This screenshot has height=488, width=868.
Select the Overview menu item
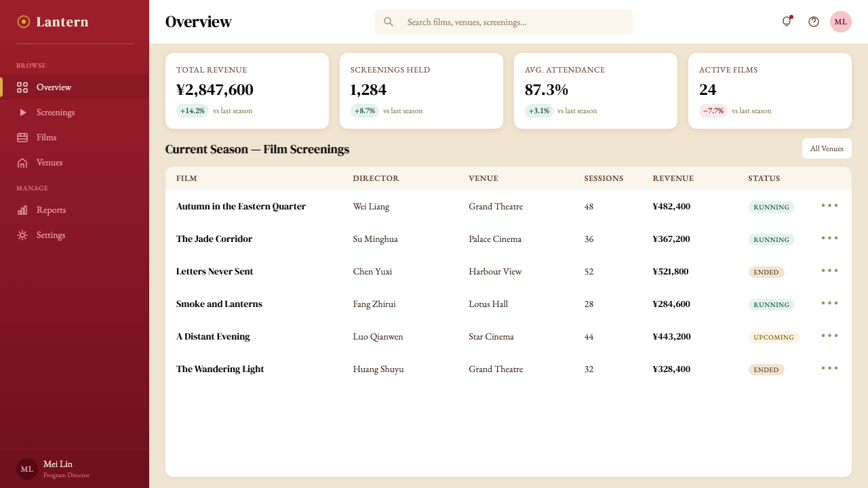[x=75, y=87]
